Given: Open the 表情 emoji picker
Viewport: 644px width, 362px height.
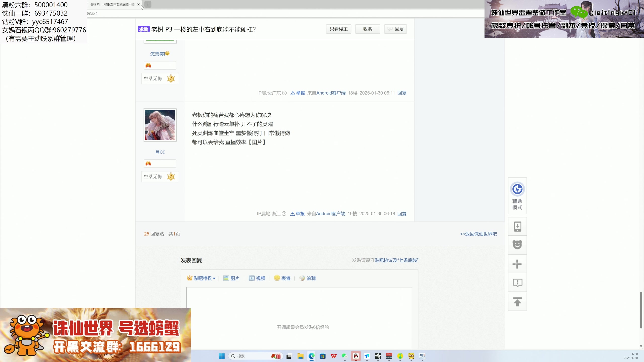Looking at the screenshot, I should coord(282,278).
